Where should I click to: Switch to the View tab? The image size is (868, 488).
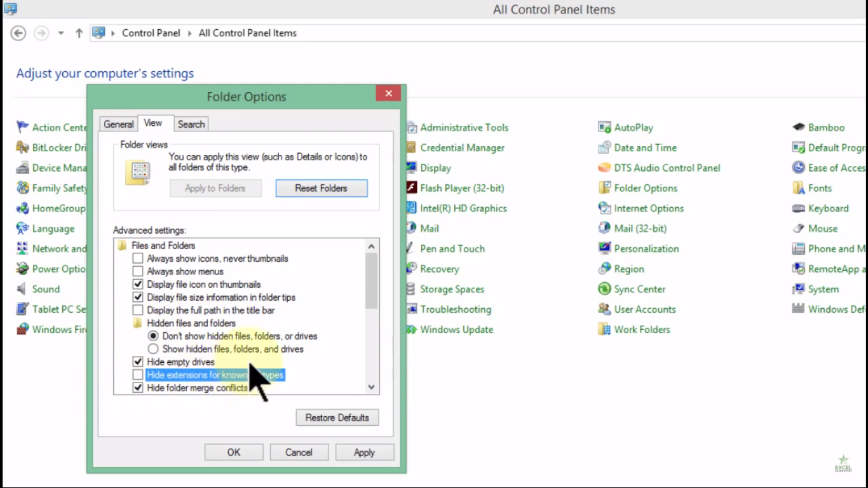tap(153, 123)
